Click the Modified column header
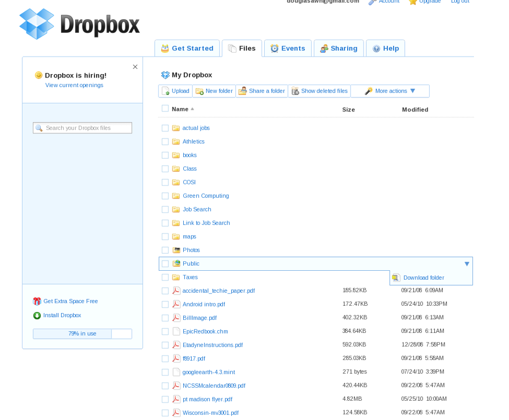Viewport: 509px width, 420px height. pyautogui.click(x=415, y=110)
